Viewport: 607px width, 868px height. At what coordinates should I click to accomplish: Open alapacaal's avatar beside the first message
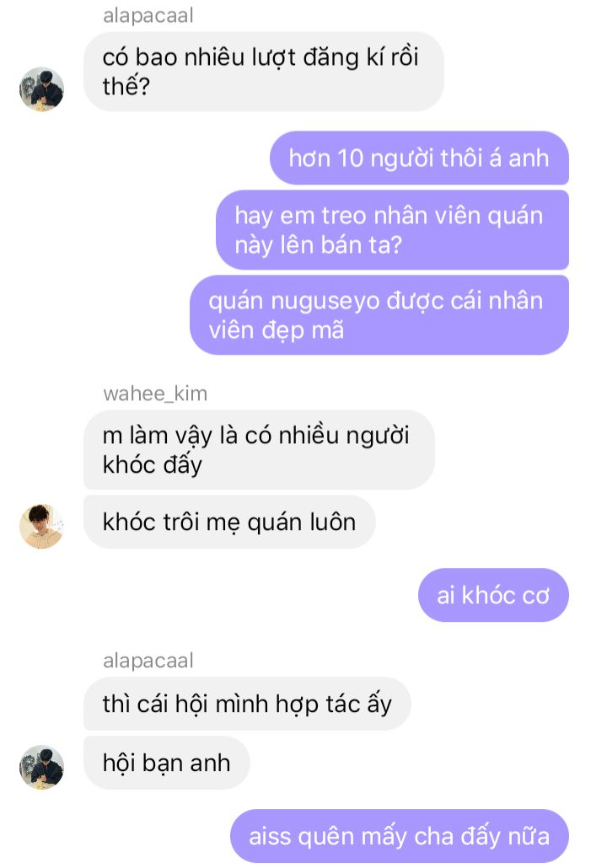[x=41, y=89]
